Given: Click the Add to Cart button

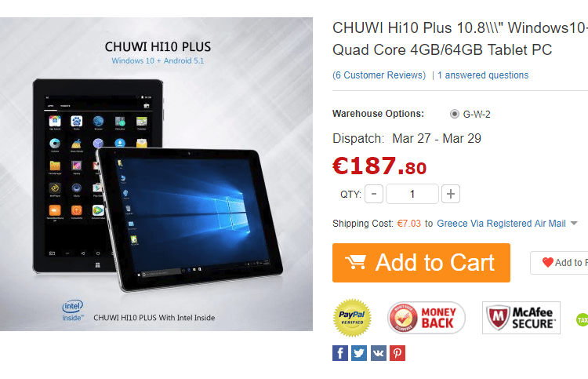Looking at the screenshot, I should 421,263.
